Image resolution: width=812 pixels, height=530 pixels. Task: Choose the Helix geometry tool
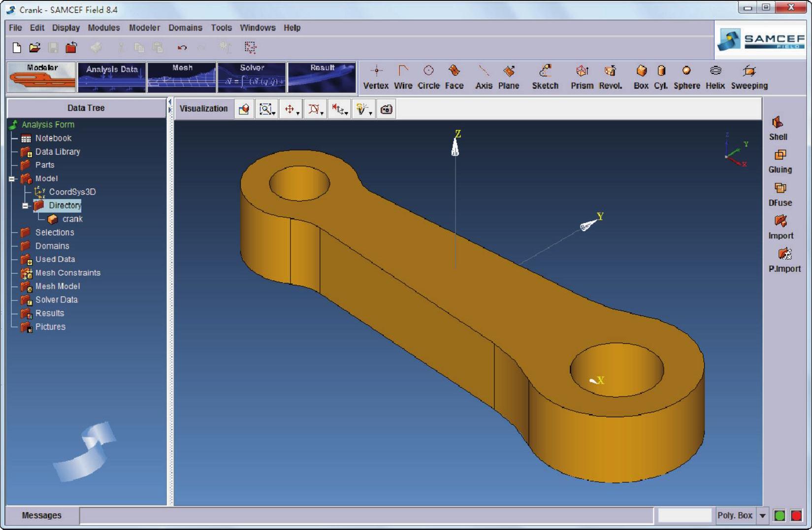click(x=715, y=77)
